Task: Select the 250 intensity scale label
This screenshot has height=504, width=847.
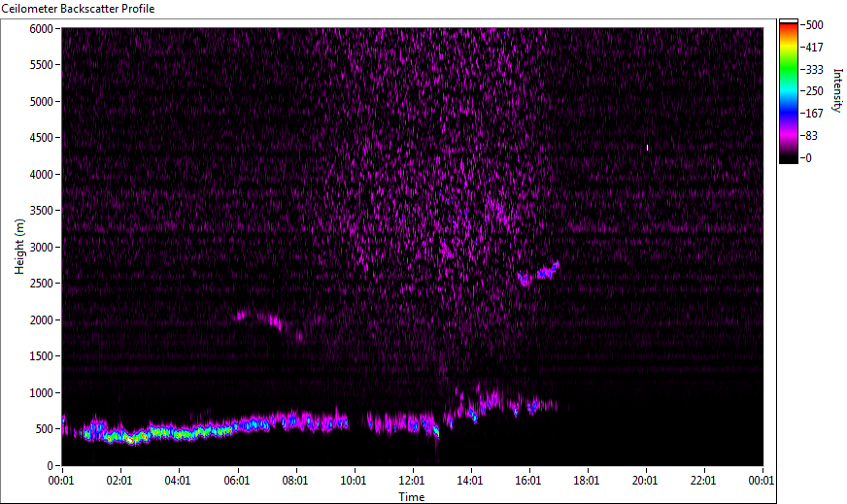Action: click(814, 91)
